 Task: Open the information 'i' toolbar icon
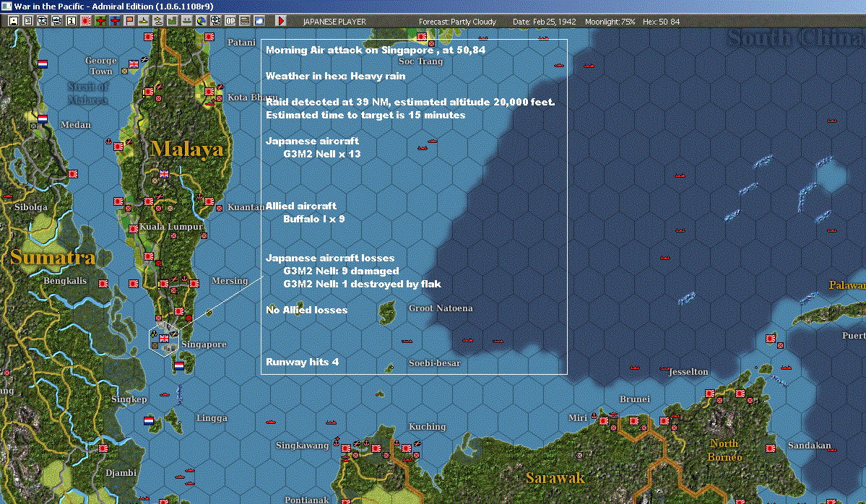[72, 21]
